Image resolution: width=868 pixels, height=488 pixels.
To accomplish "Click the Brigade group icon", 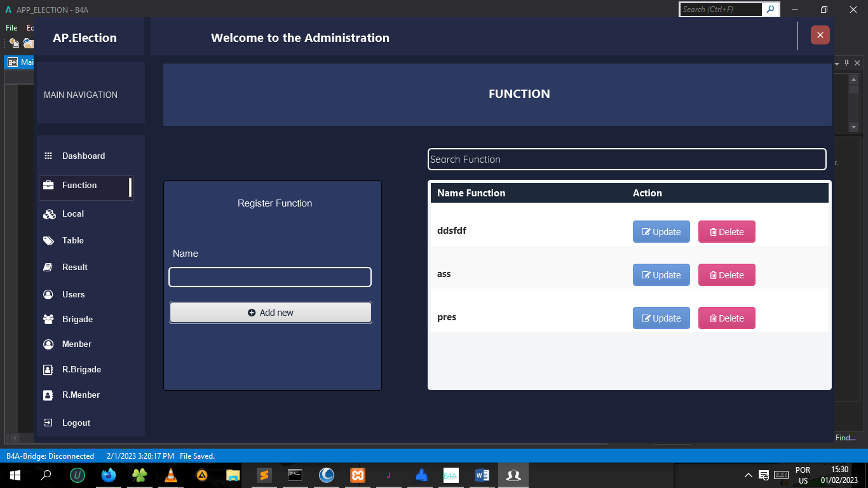I will pyautogui.click(x=48, y=320).
